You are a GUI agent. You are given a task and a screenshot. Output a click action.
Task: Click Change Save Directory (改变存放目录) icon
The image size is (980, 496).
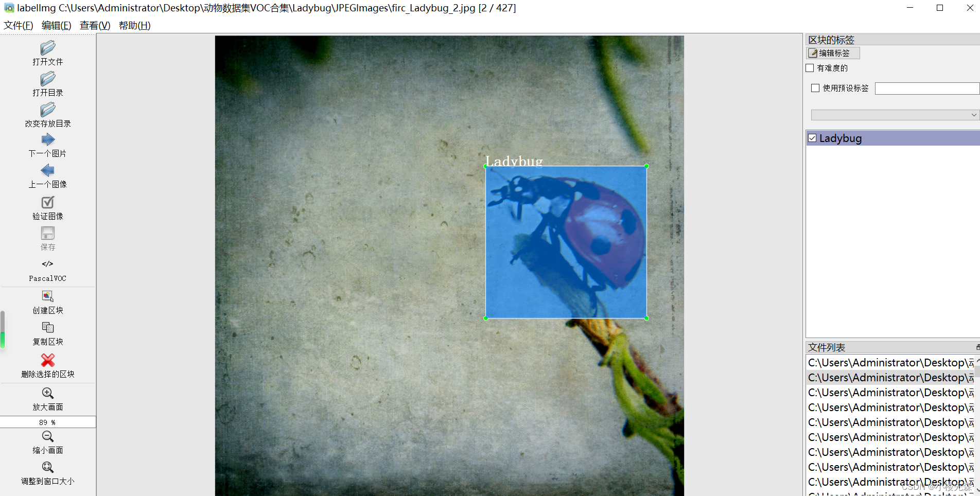point(48,110)
